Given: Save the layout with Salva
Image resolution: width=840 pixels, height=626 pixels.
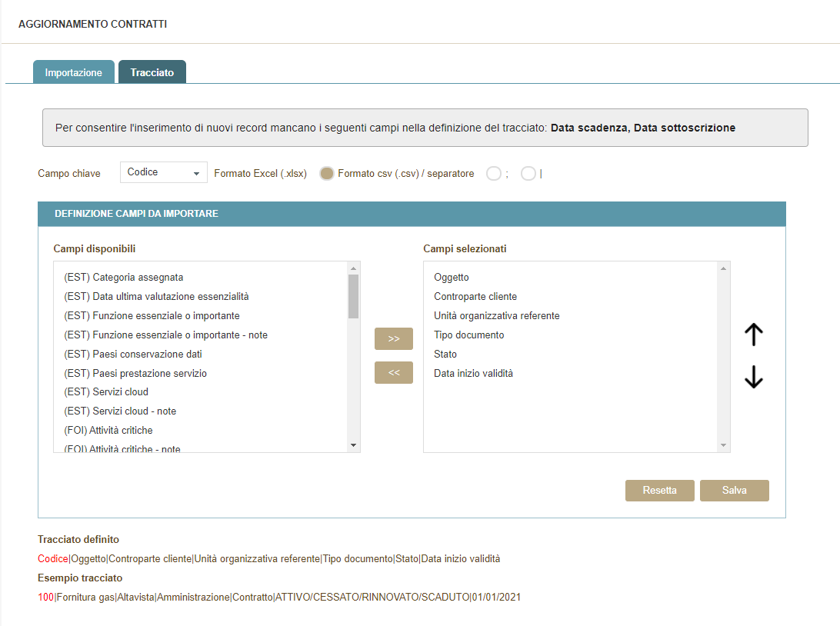Looking at the screenshot, I should [734, 491].
